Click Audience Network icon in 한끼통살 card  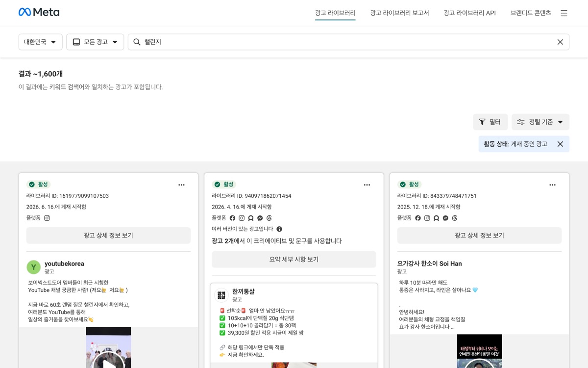coord(251,218)
